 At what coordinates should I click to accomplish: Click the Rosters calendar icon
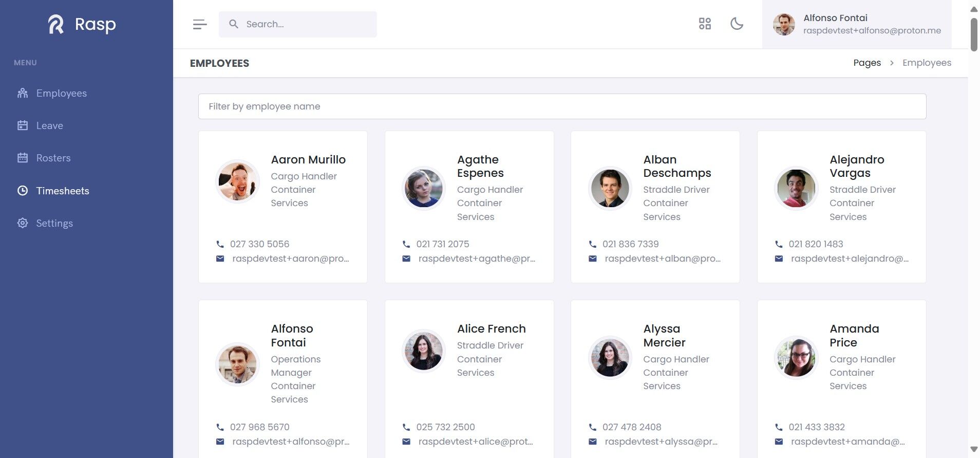23,158
